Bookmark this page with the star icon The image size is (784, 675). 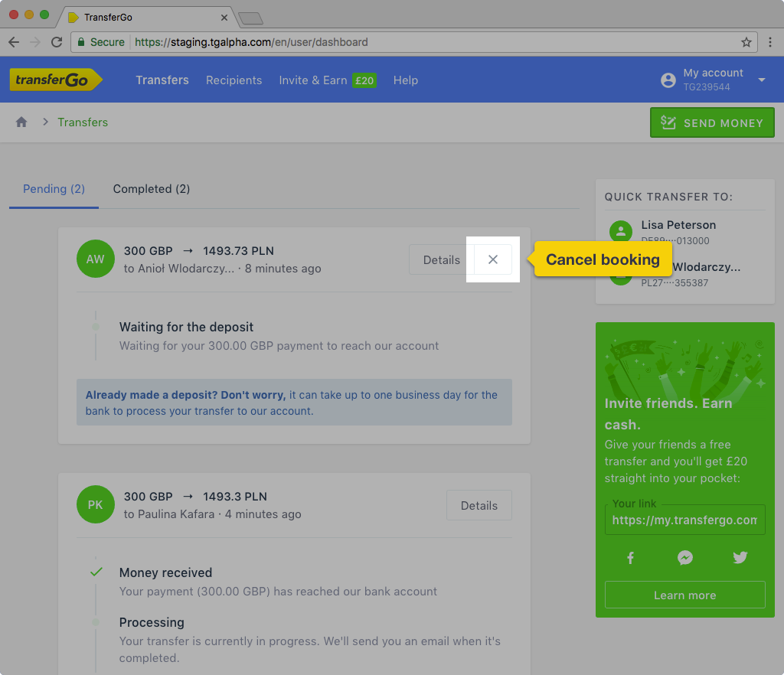[746, 42]
